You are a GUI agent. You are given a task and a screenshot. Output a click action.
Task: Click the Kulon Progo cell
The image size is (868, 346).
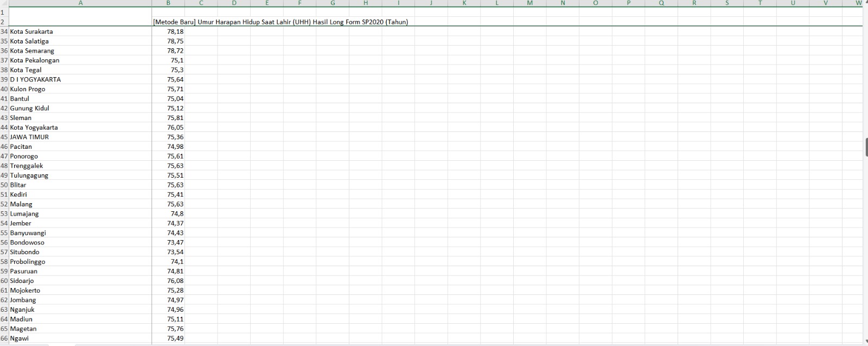(80, 89)
